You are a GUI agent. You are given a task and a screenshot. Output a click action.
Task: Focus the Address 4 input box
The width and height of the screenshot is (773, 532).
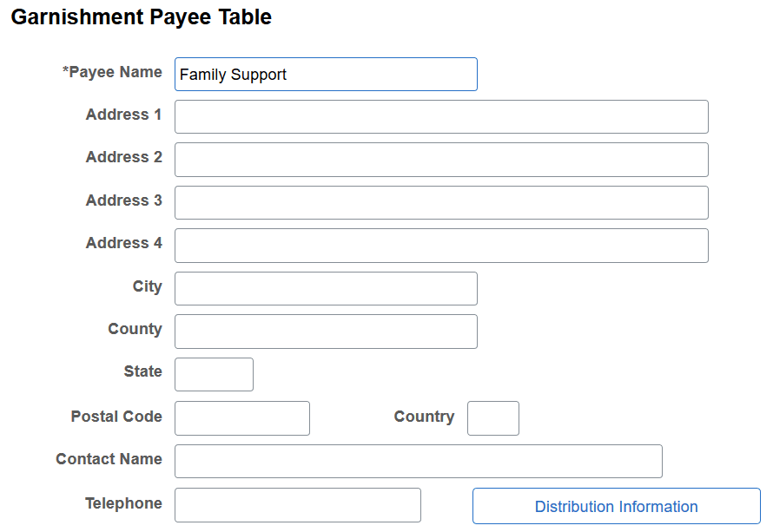pos(441,245)
